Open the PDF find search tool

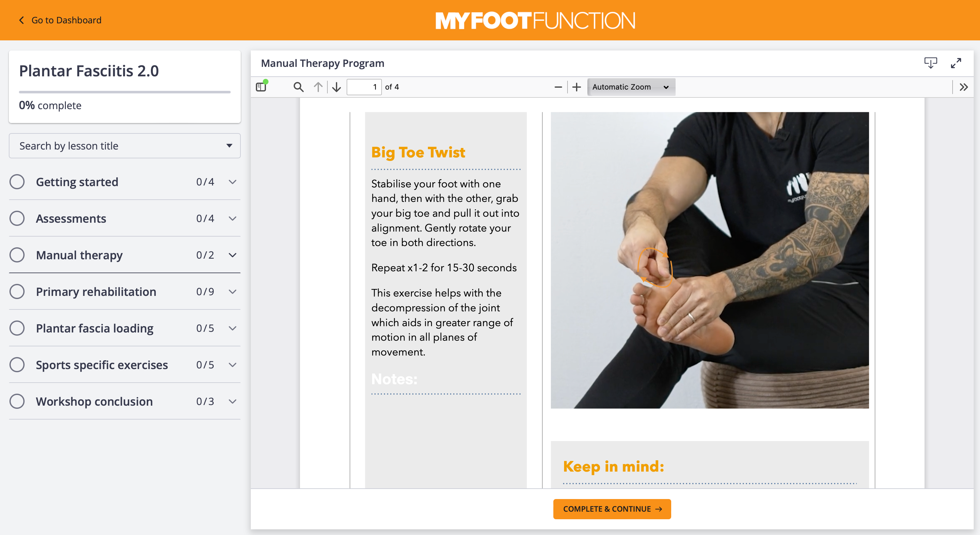pos(299,87)
